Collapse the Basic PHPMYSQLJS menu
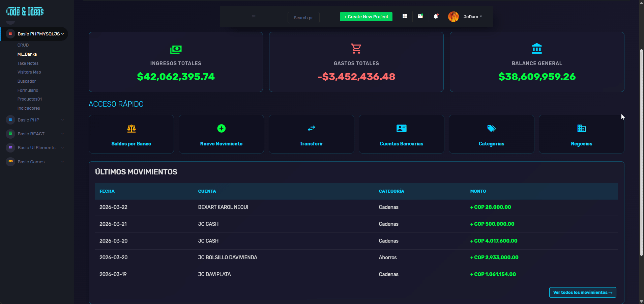The image size is (644, 304). pyautogui.click(x=38, y=34)
